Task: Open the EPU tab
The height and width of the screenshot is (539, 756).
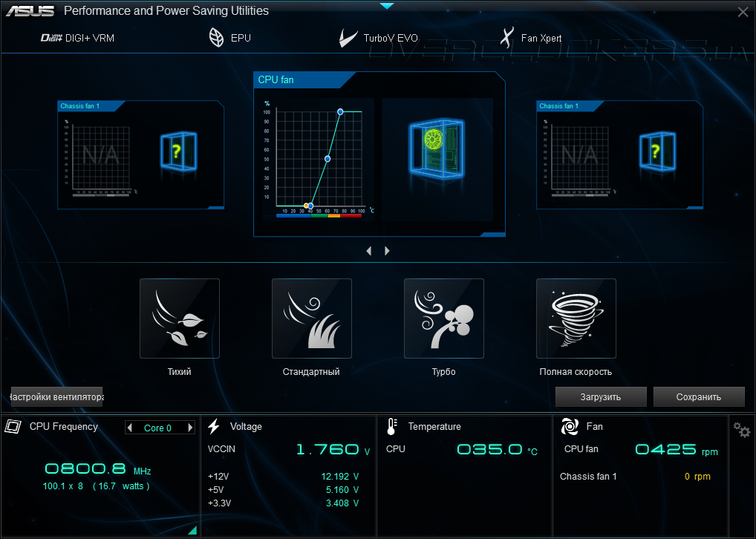Action: pyautogui.click(x=230, y=38)
